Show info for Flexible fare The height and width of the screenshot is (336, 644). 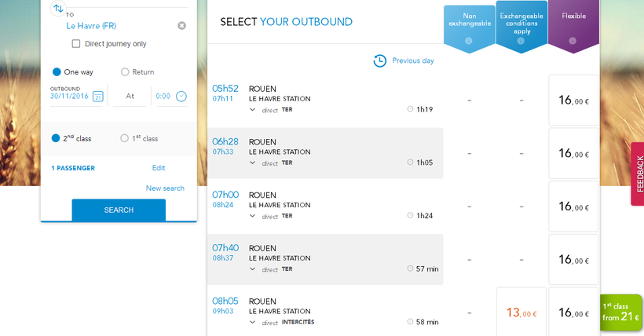573,41
